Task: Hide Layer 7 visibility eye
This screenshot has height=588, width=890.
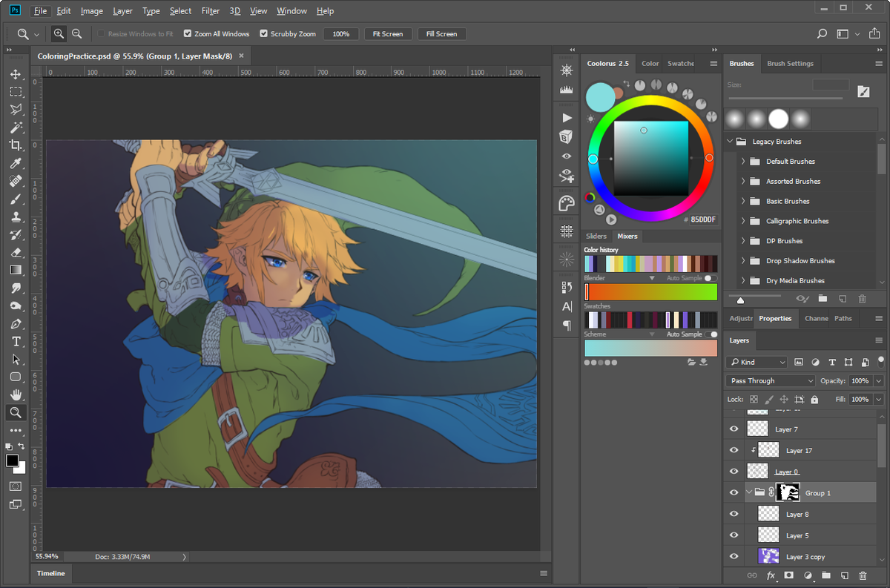Action: pyautogui.click(x=734, y=429)
